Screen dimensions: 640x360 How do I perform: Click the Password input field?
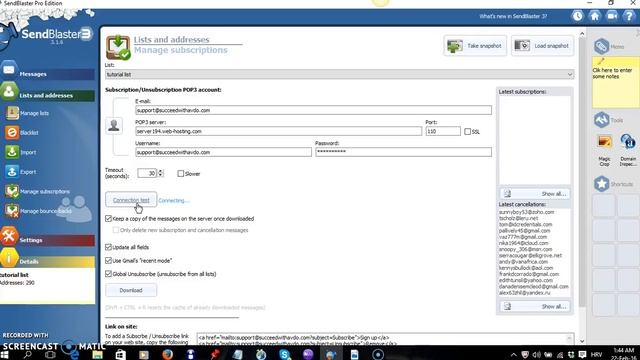tap(403, 152)
